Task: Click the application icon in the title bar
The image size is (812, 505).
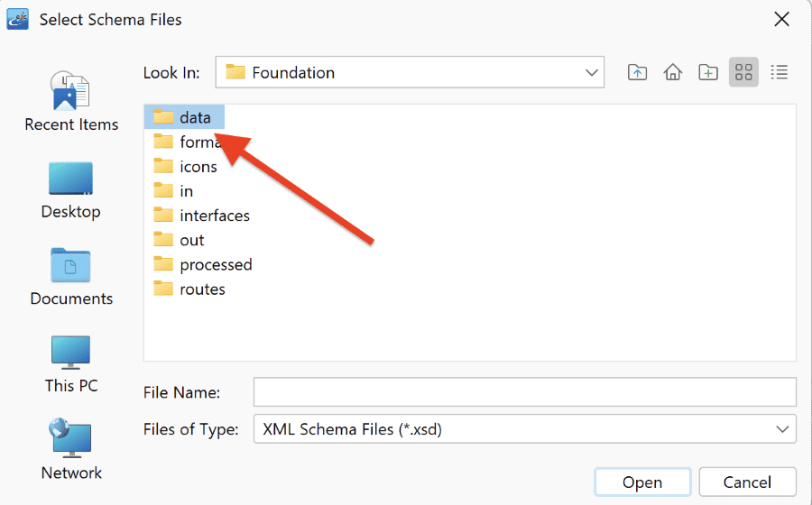Action: click(18, 20)
